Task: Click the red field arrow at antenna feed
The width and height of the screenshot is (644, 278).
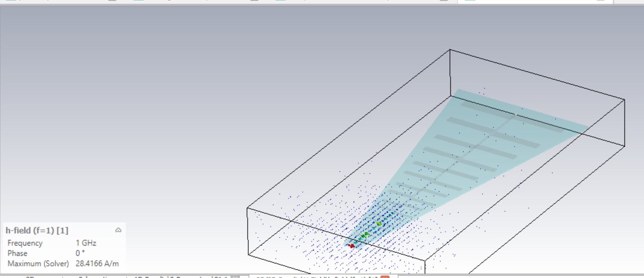Action: click(x=351, y=246)
